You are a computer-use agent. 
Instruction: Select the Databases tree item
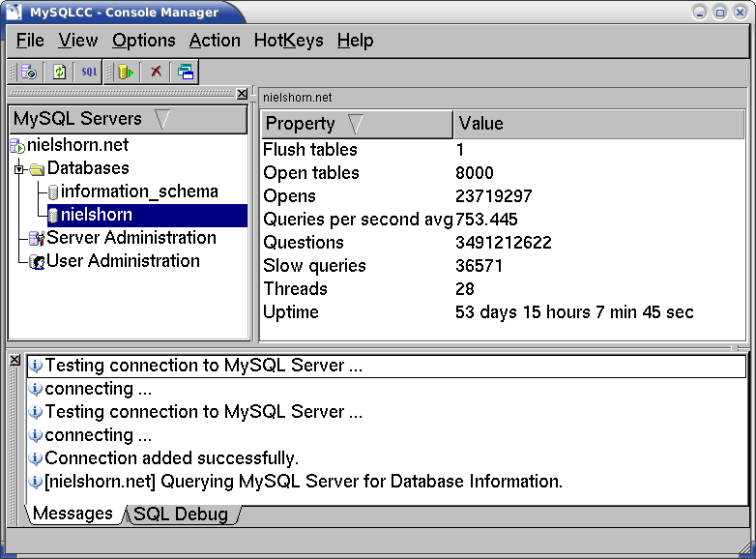(88, 168)
